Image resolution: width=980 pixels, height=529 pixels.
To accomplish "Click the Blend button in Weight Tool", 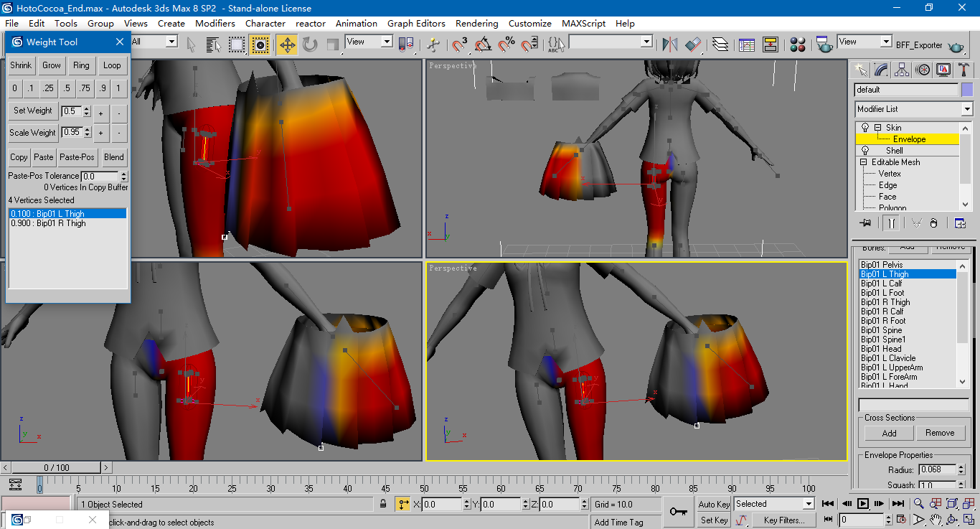I will [114, 157].
